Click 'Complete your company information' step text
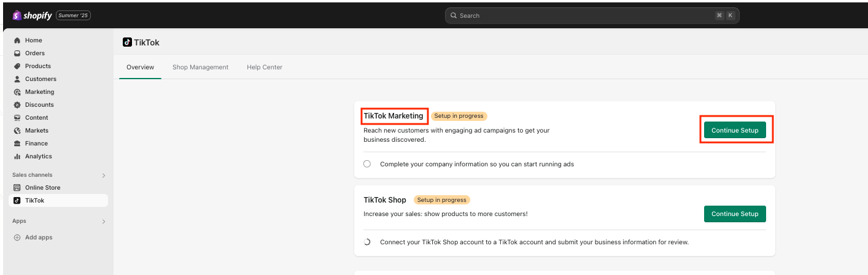Screen dimensions: 868x275 pos(477,164)
